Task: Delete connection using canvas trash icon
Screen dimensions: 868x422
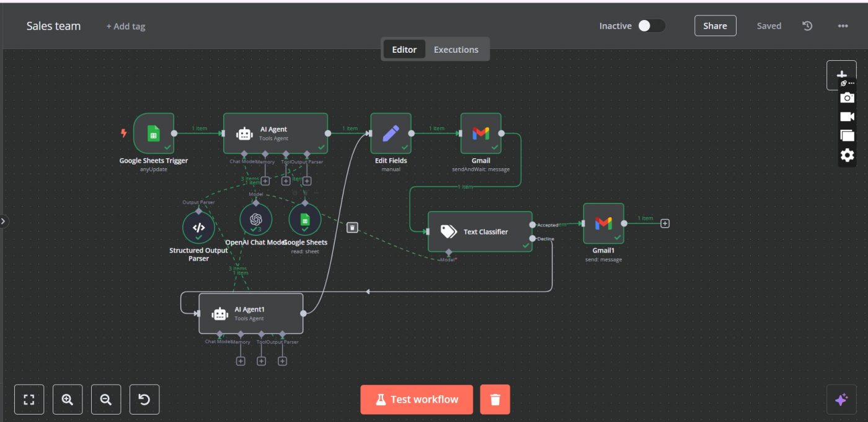Action: (x=352, y=228)
